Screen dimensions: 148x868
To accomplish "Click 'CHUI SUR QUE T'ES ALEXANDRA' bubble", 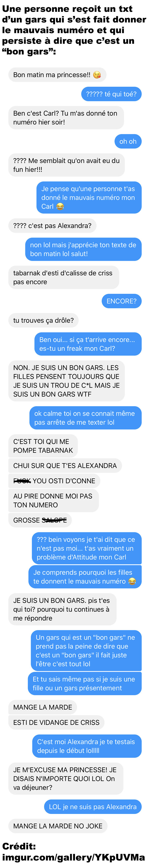I will coord(65,465).
